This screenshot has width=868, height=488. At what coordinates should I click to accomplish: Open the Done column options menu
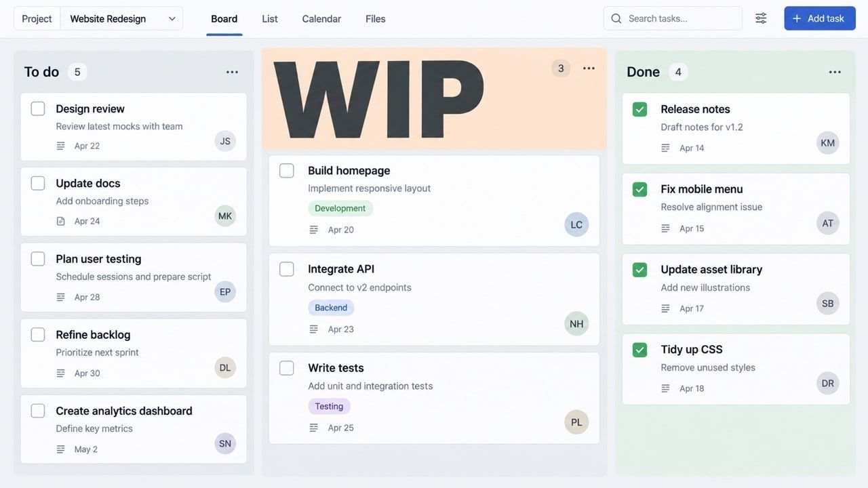[835, 72]
